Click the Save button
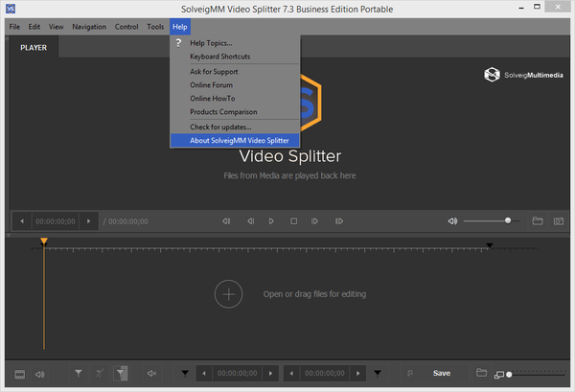The image size is (575, 392). click(x=442, y=373)
